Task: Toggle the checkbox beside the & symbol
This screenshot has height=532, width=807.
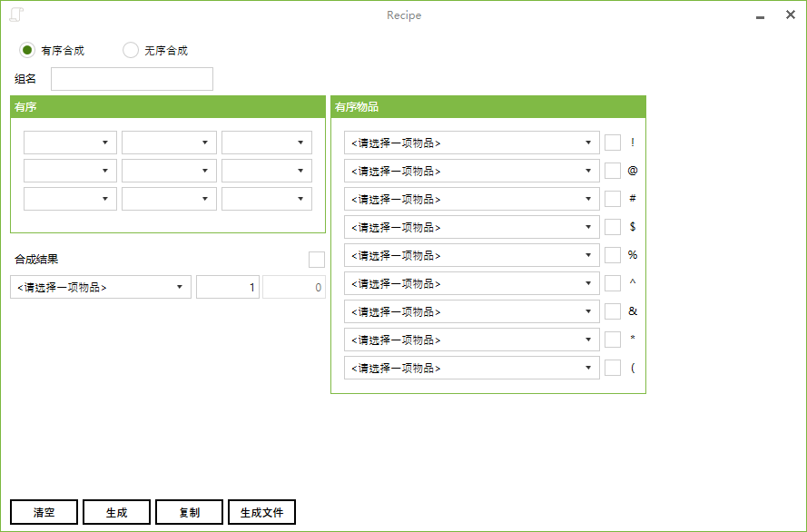Action: pyautogui.click(x=613, y=311)
